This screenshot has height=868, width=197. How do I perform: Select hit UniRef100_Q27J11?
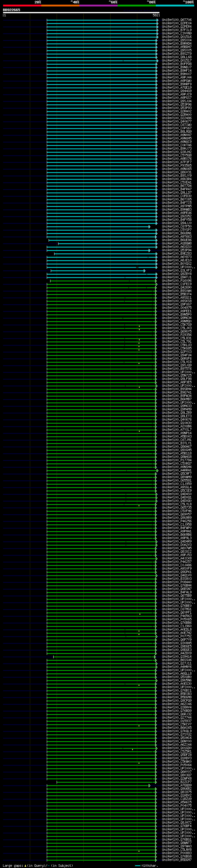click(177, 663)
